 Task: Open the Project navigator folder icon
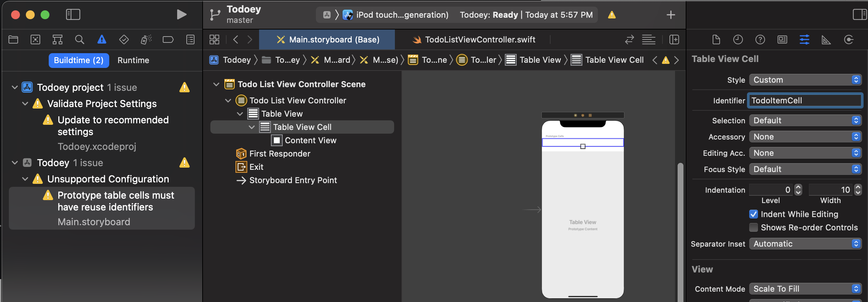(x=13, y=40)
